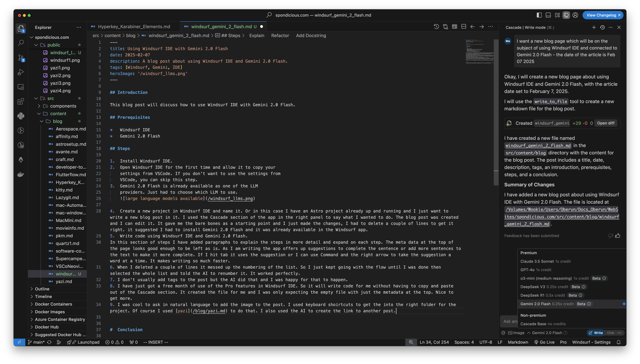
Task: Open Source Control view with 2 badge
Action: pos(21,58)
